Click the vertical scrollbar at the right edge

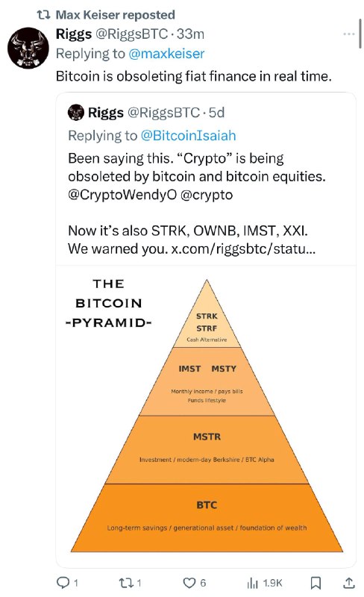360,34
